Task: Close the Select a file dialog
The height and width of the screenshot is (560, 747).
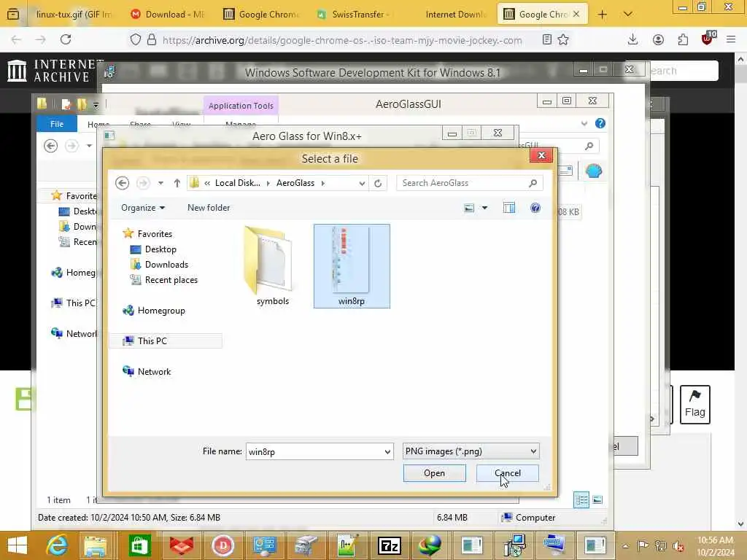Action: 541,155
